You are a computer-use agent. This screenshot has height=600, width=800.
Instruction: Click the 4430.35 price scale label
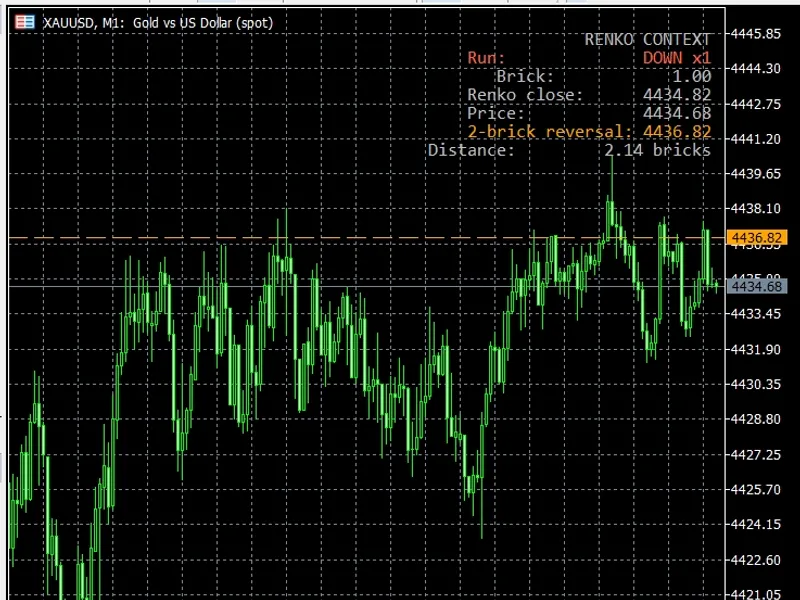(756, 384)
